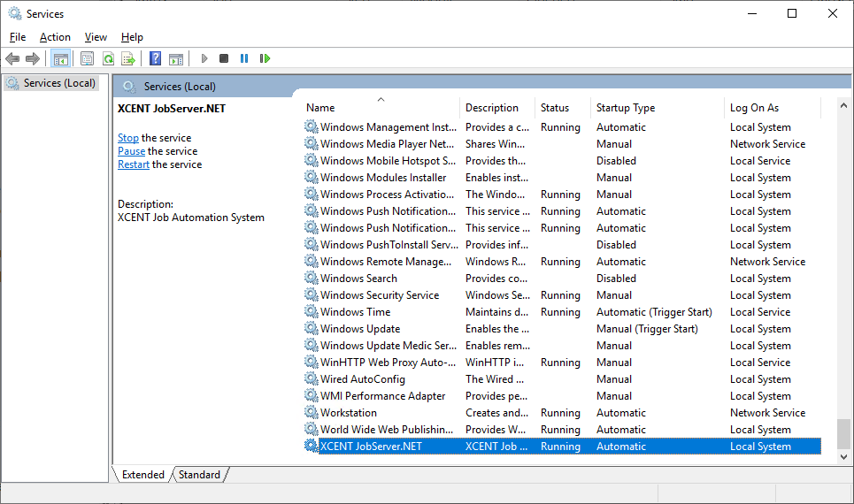Select the gear icon beside Windows Security Service
This screenshot has height=504, width=854.
point(311,294)
